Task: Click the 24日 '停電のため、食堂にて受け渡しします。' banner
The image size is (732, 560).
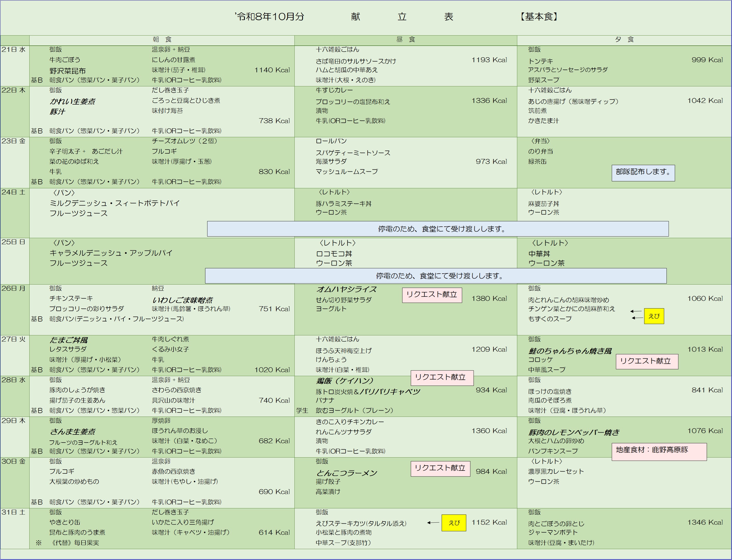Action: 438,229
